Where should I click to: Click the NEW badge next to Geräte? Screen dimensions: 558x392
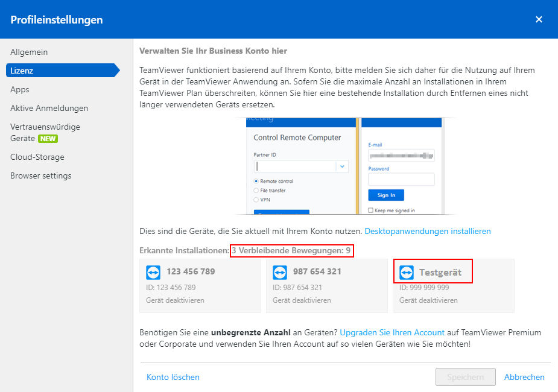48,139
